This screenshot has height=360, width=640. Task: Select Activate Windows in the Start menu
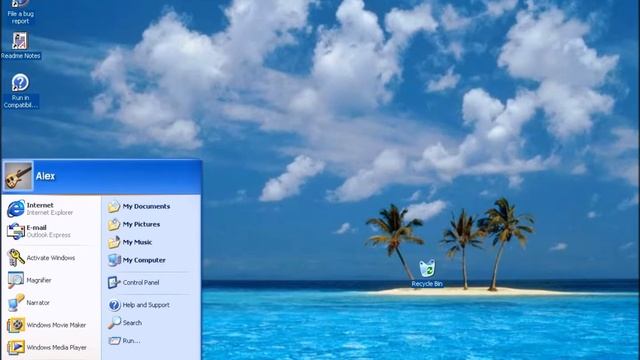pos(51,258)
